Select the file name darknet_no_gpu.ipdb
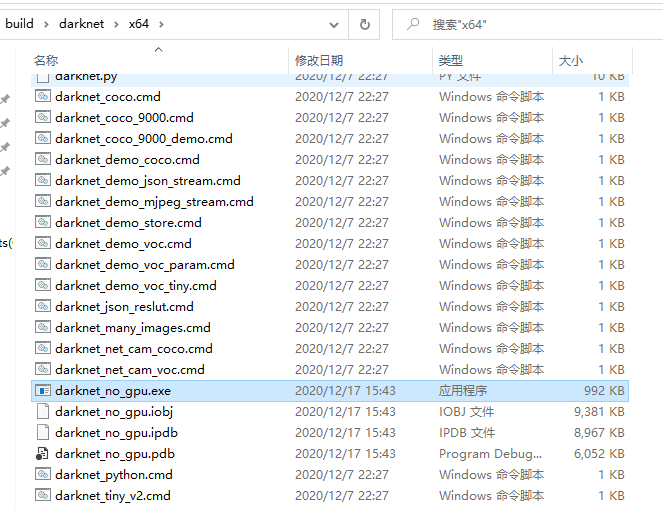 click(116, 433)
